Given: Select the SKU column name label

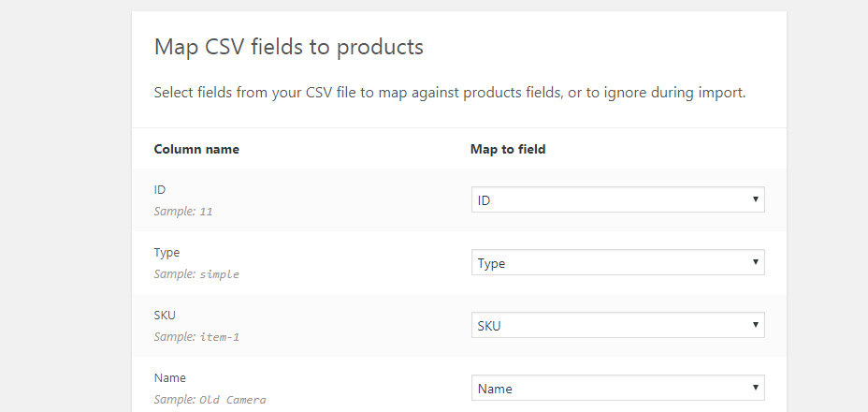Looking at the screenshot, I should click(x=165, y=315).
